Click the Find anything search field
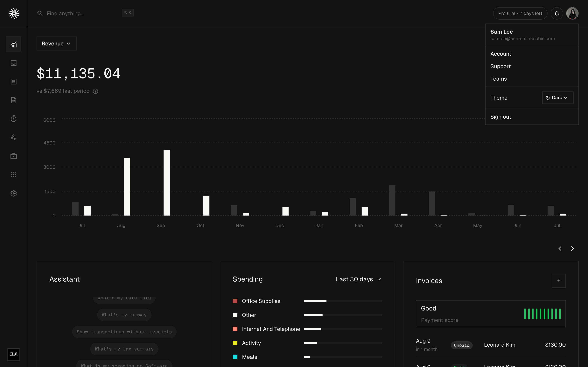Viewport: 588px width, 367px height. tap(80, 13)
